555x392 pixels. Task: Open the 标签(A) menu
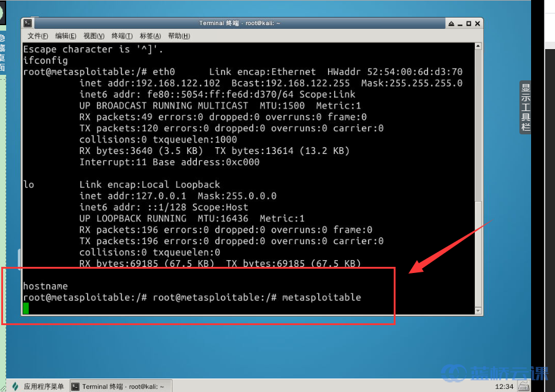coord(150,36)
